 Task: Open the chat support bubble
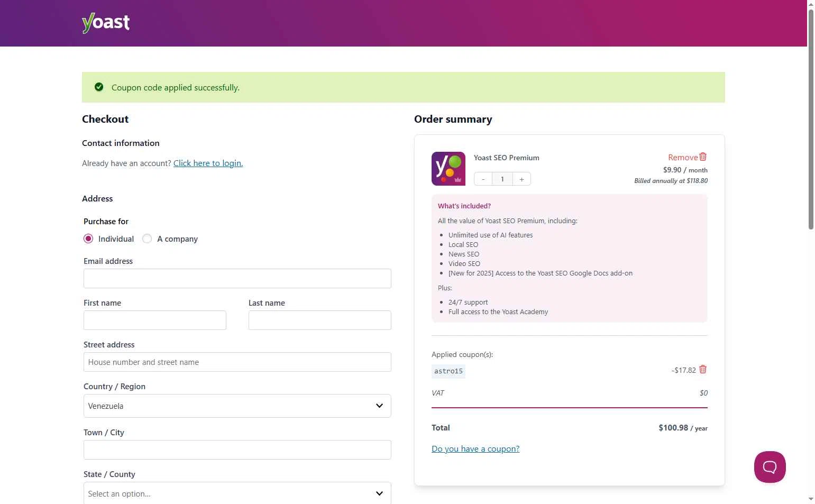coord(770,467)
